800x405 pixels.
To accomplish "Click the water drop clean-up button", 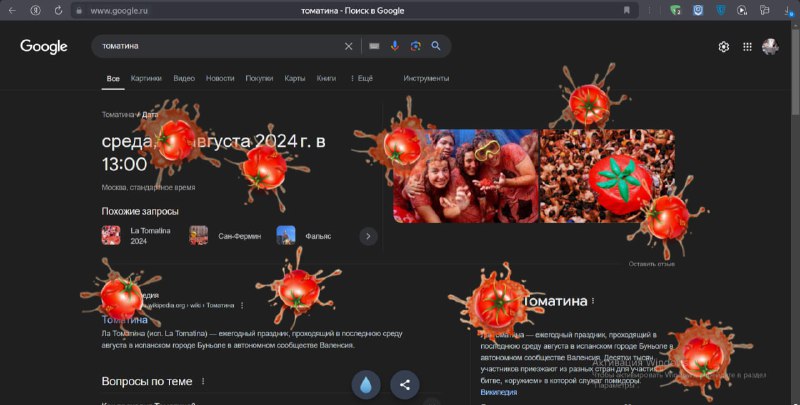I will [366, 385].
